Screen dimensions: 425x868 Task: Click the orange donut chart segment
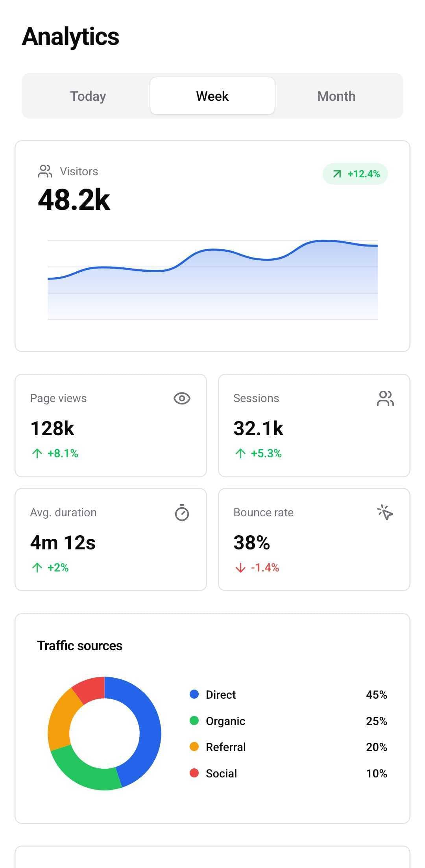coord(60,721)
